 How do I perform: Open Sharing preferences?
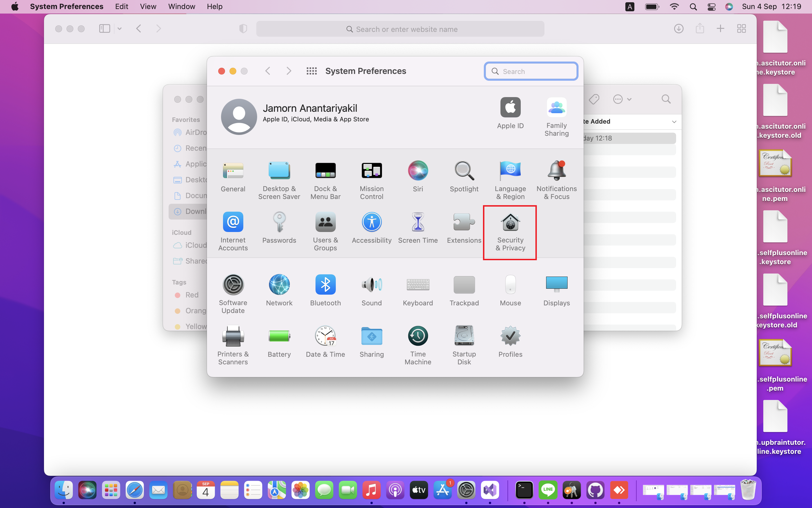[371, 342]
